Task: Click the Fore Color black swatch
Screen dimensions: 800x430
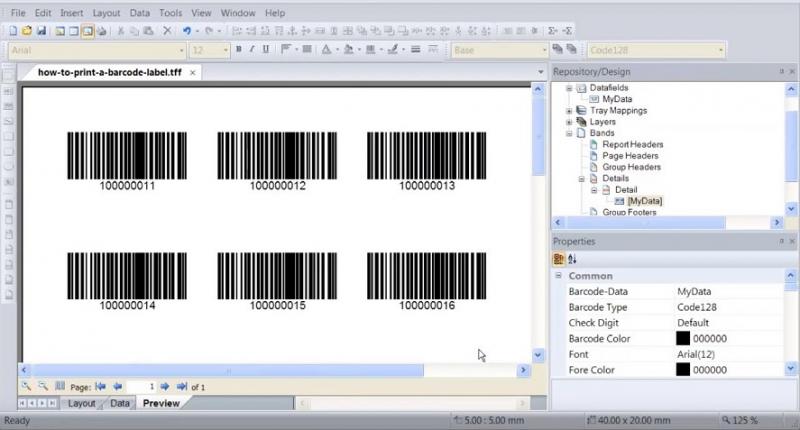Action: tap(683, 369)
